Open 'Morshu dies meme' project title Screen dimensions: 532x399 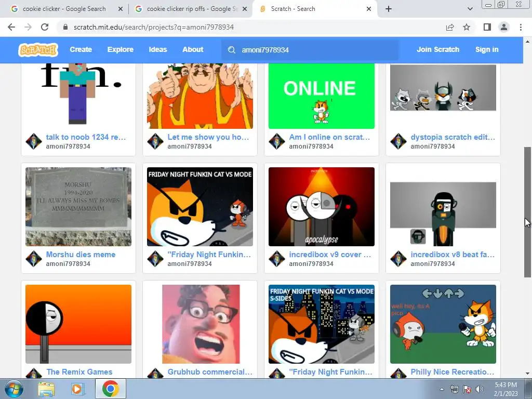pos(81,255)
